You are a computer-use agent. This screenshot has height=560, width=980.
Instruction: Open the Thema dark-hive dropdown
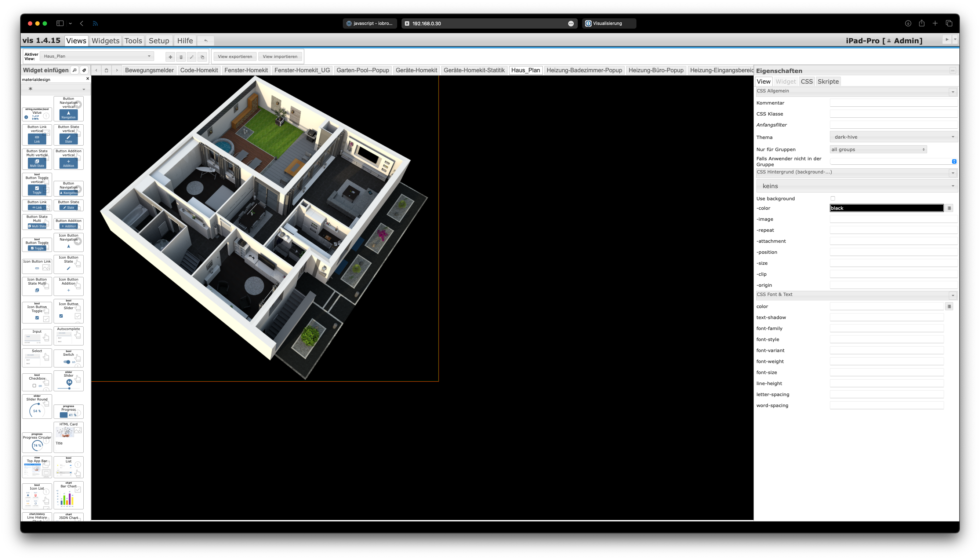(893, 137)
